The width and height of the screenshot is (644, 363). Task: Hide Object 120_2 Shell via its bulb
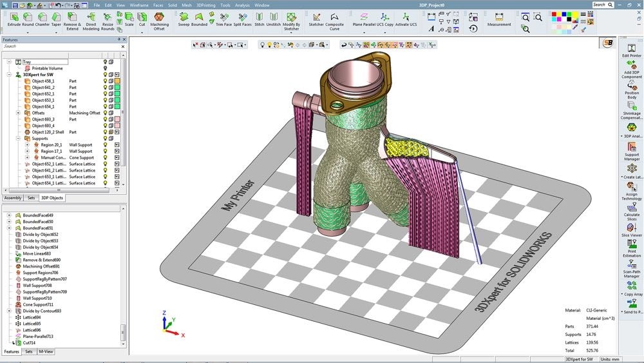coord(106,132)
